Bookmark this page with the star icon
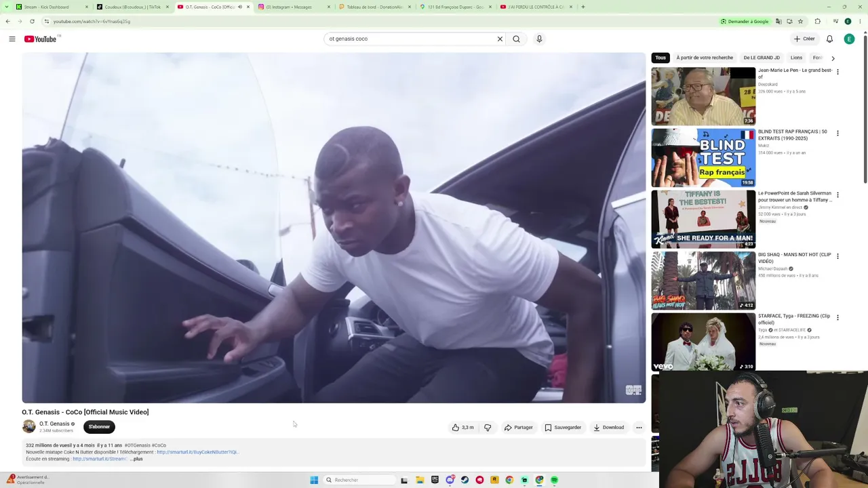This screenshot has width=868, height=488. coord(801,21)
